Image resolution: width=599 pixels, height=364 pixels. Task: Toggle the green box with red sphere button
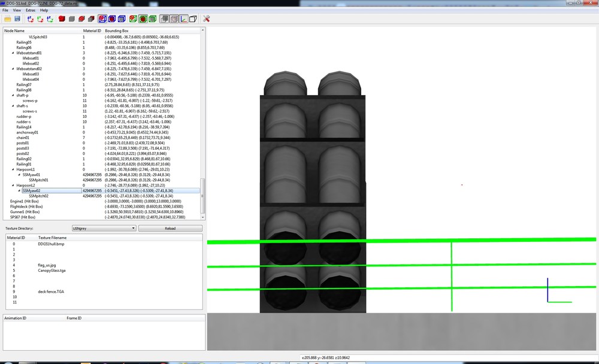(143, 19)
